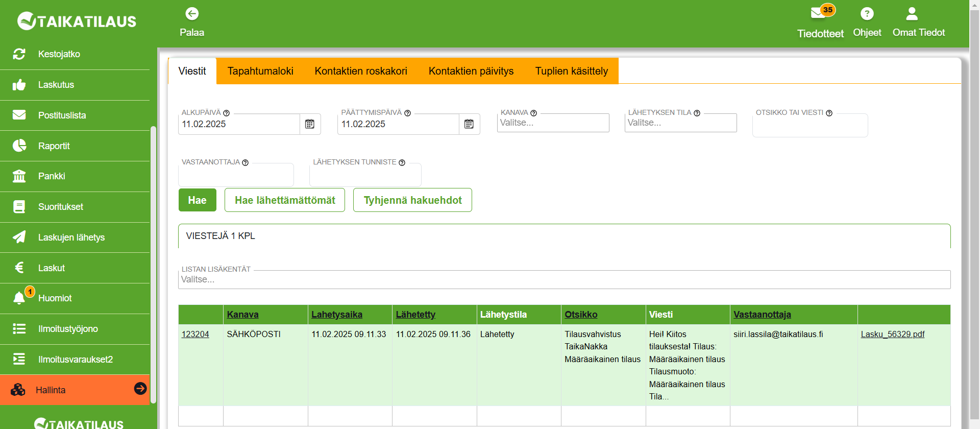The height and width of the screenshot is (429, 980).
Task: Click the Alkupäivä date input field
Action: (239, 124)
